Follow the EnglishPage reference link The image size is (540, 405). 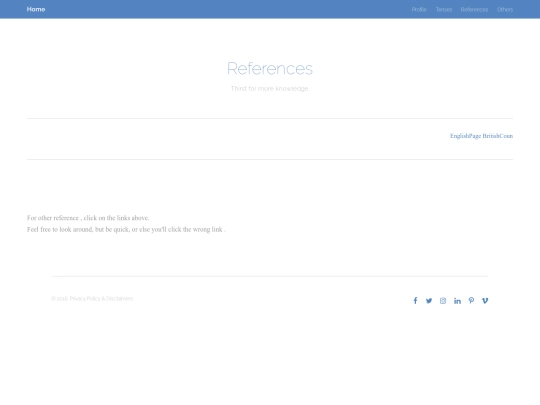point(466,136)
